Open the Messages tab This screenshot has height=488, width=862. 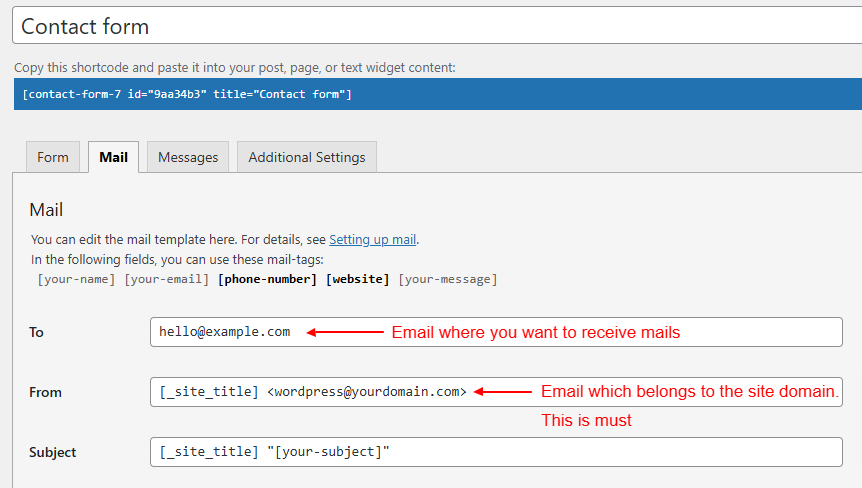(x=188, y=157)
